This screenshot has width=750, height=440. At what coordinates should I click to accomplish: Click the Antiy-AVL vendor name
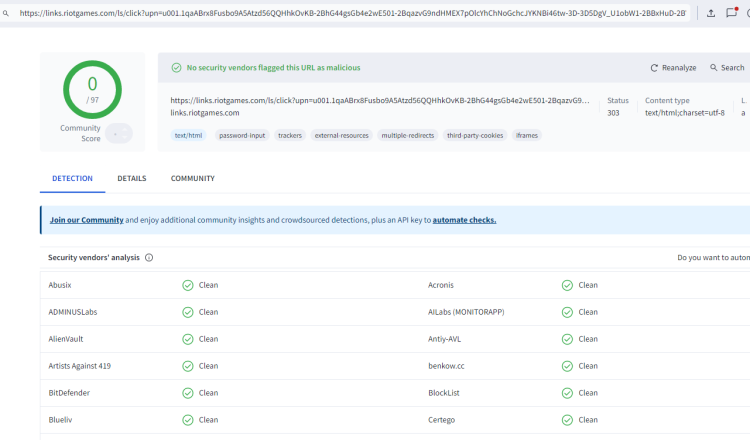coord(444,339)
